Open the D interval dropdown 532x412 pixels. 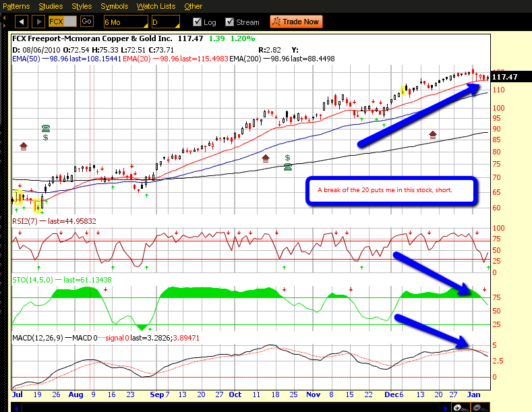click(x=166, y=22)
